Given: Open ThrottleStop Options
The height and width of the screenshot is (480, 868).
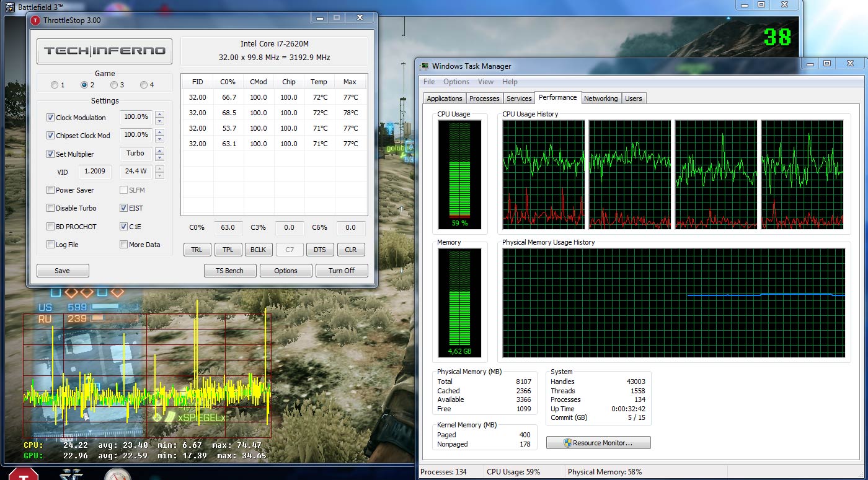Looking at the screenshot, I should (x=286, y=271).
